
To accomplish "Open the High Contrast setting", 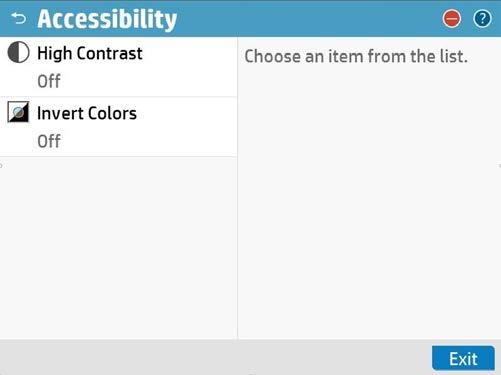I will [x=118, y=67].
